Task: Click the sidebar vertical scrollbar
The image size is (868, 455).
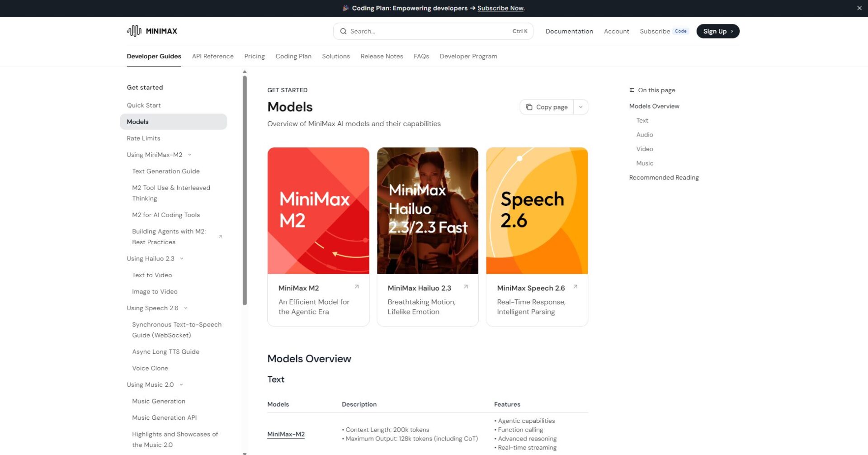Action: pyautogui.click(x=245, y=190)
